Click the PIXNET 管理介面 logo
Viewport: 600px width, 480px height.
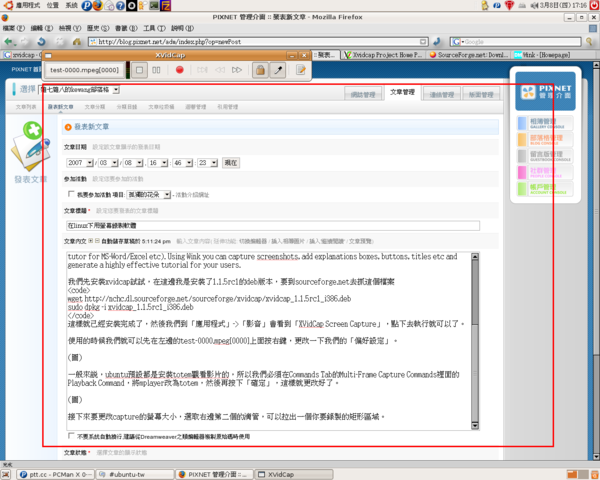click(x=545, y=91)
